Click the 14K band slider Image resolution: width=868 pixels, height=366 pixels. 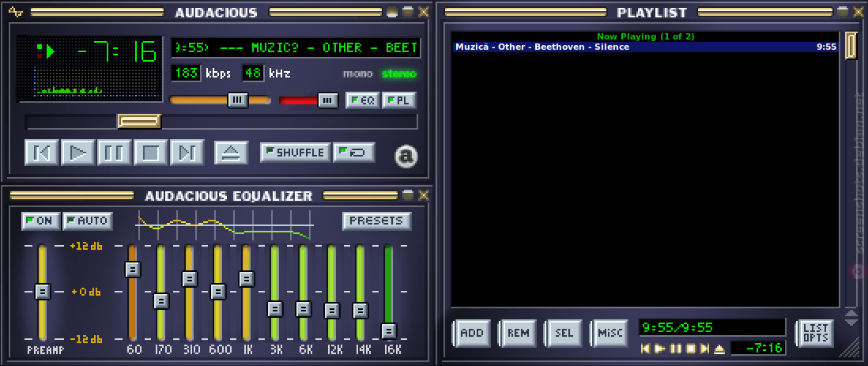pyautogui.click(x=360, y=311)
